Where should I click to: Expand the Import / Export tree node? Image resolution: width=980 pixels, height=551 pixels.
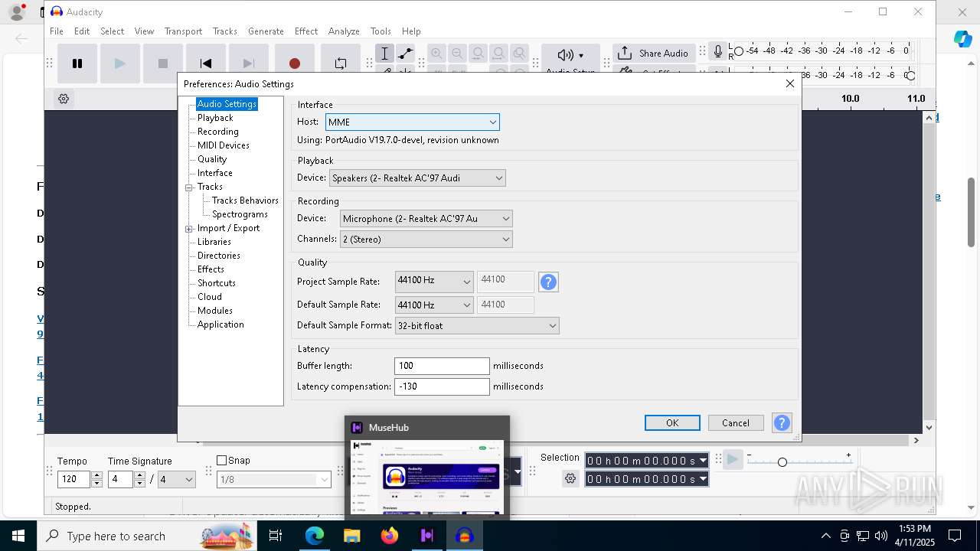188,229
